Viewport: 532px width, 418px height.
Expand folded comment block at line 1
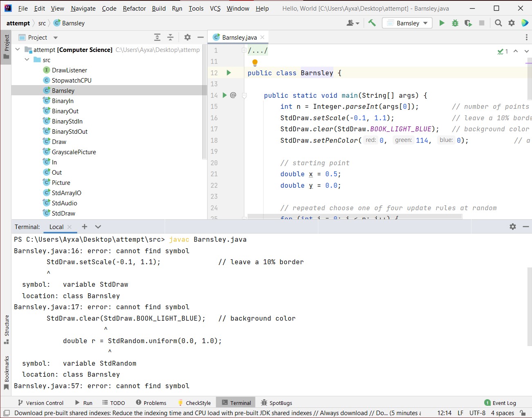[244, 50]
